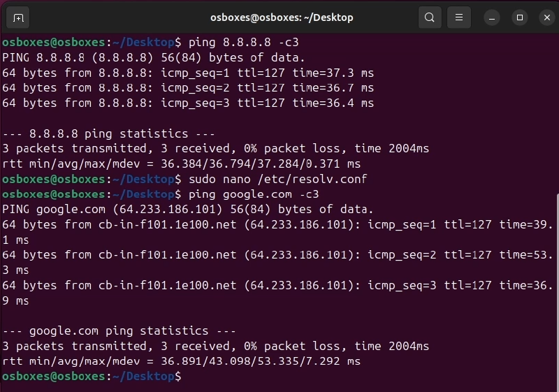
Task: Click the google.com reply line with icmp_seq=3
Action: pyautogui.click(x=278, y=293)
